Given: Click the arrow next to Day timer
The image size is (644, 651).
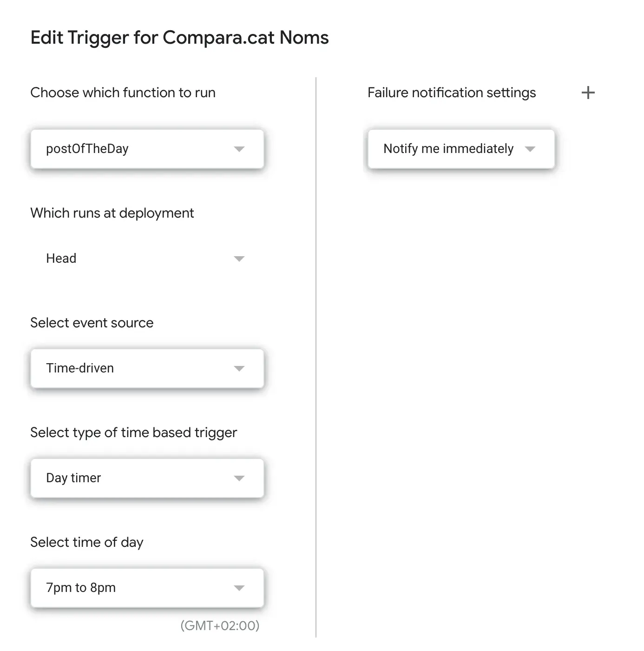Looking at the screenshot, I should point(239,478).
